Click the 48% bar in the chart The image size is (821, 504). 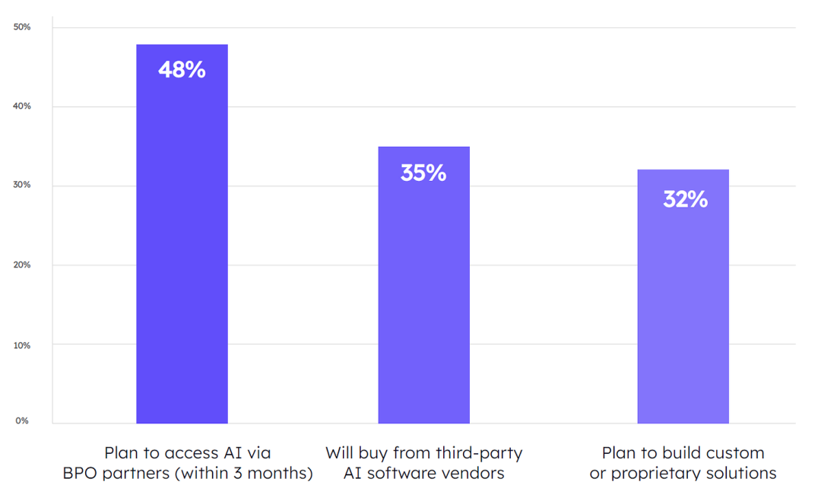[182, 233]
